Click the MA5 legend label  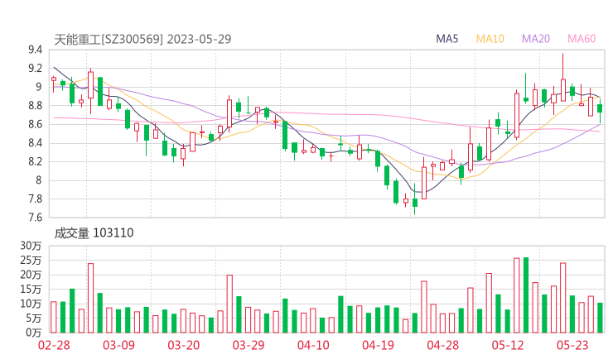446,39
